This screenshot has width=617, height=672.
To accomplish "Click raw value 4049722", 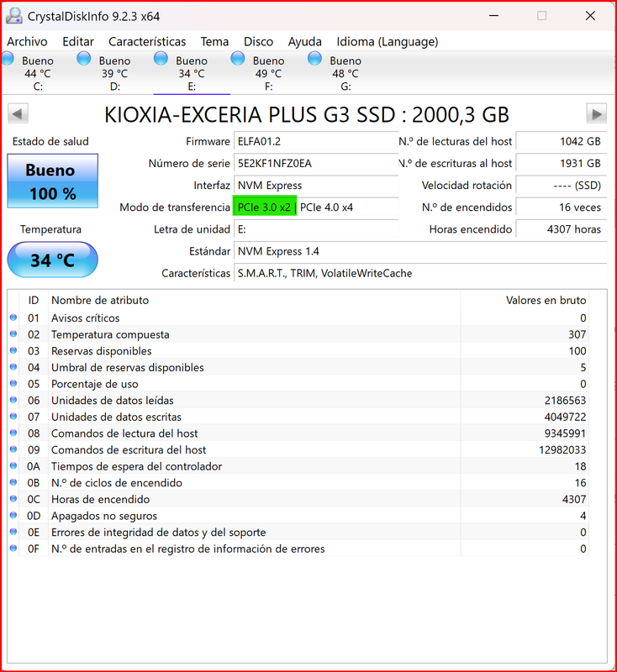I will 565,417.
